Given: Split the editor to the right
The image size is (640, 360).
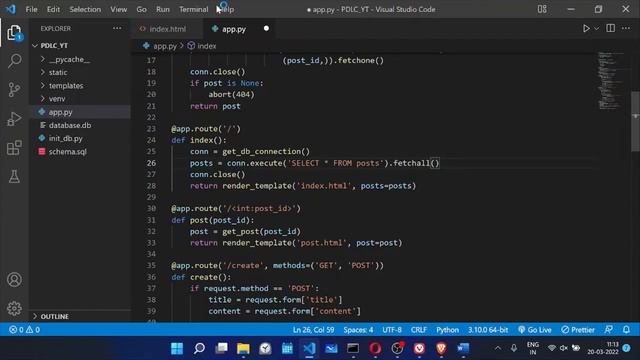Looking at the screenshot, I should (x=611, y=28).
